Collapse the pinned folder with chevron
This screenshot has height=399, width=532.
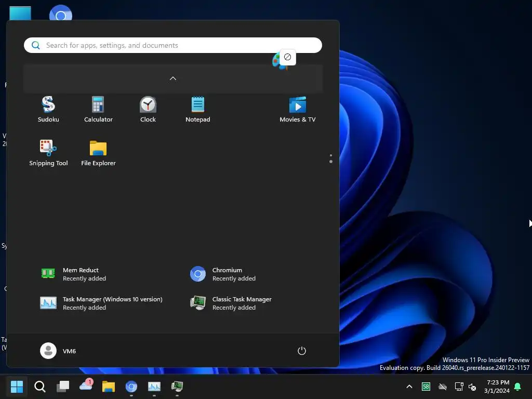click(172, 78)
